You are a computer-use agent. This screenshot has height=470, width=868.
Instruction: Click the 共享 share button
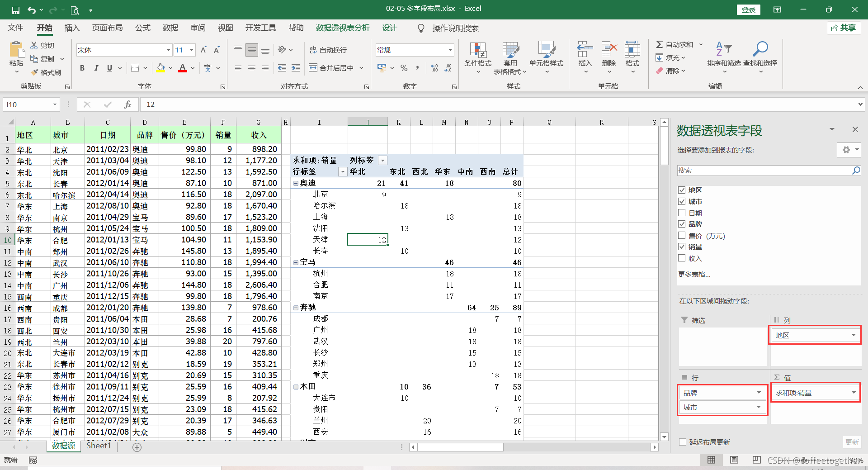pos(844,28)
